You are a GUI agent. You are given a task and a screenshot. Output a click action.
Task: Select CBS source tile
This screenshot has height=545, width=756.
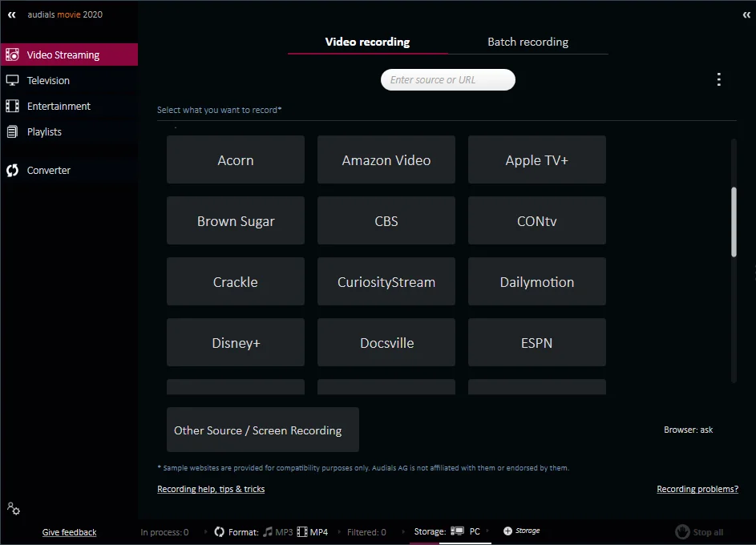click(386, 220)
